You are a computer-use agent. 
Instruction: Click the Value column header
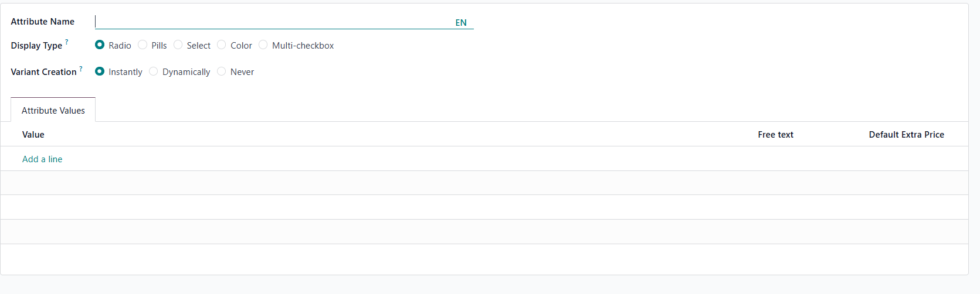tap(33, 134)
